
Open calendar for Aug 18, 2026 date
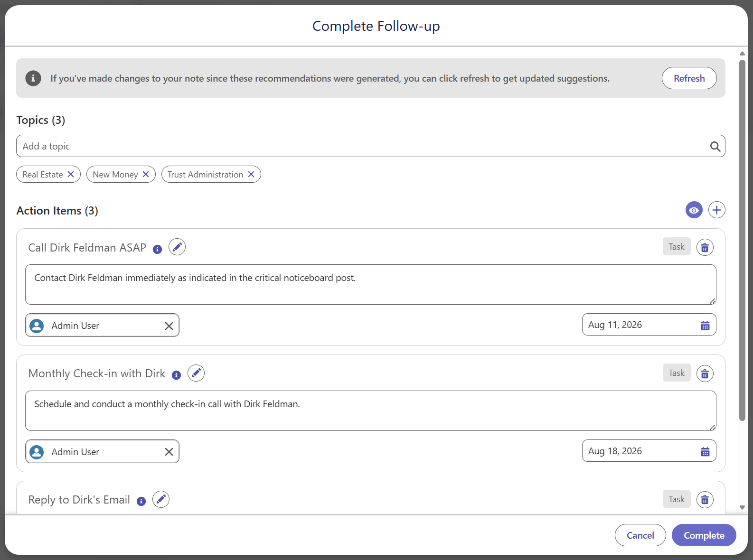[706, 451]
